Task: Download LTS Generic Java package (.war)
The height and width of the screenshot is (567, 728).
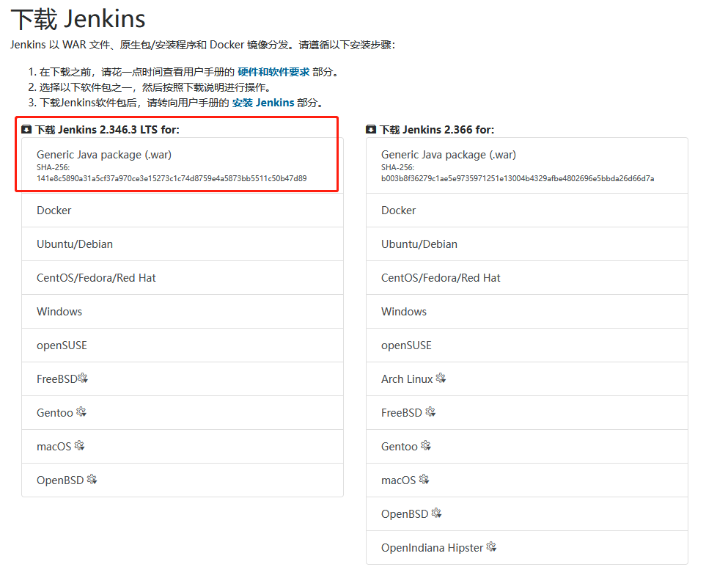Action: [183, 165]
